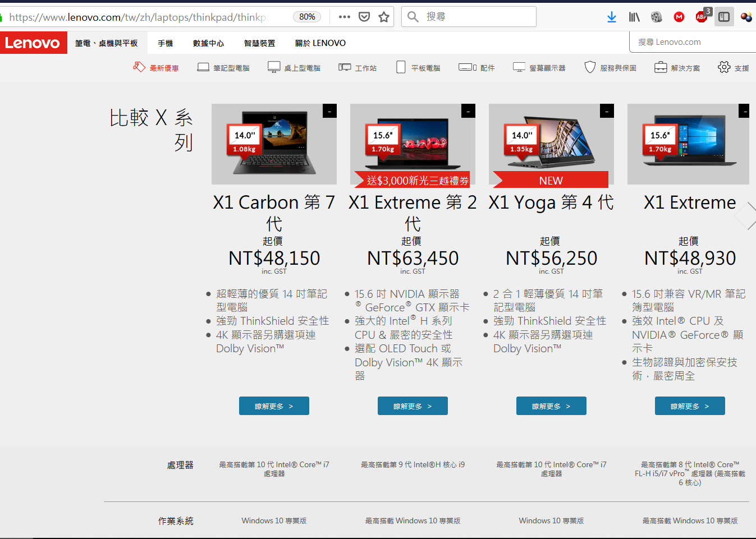Click the 螢幕顯示器 monitor icon
The width and height of the screenshot is (756, 539).
pos(519,67)
